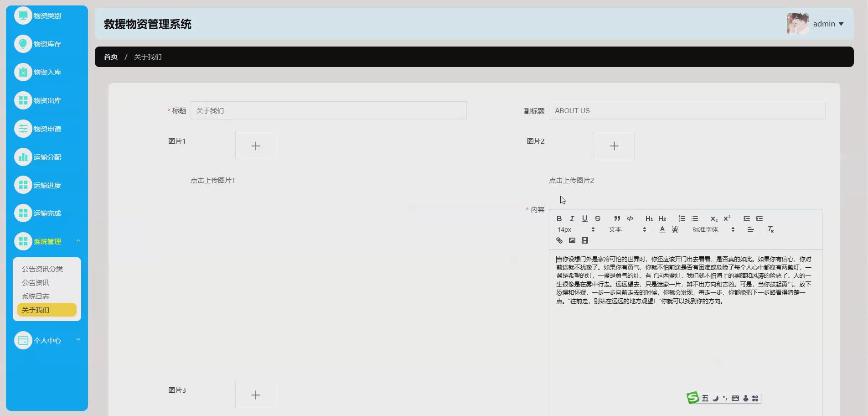Screen dimensions: 868x416
Task: Toggle Sogou punctuation mode icon
Action: 725,398
